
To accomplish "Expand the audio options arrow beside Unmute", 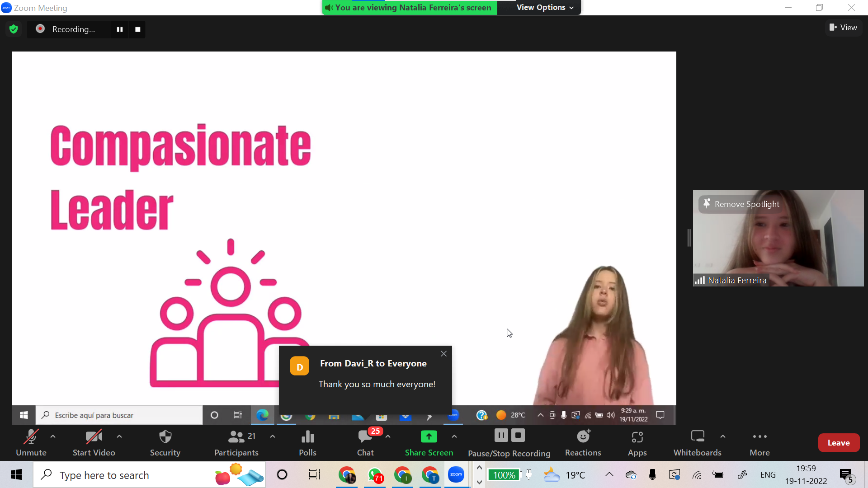I will pyautogui.click(x=53, y=436).
